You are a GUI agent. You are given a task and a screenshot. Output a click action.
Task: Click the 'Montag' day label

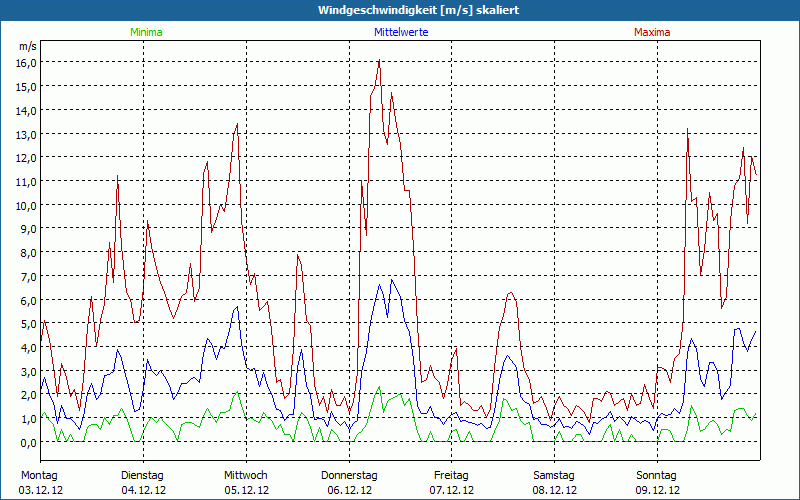point(39,476)
